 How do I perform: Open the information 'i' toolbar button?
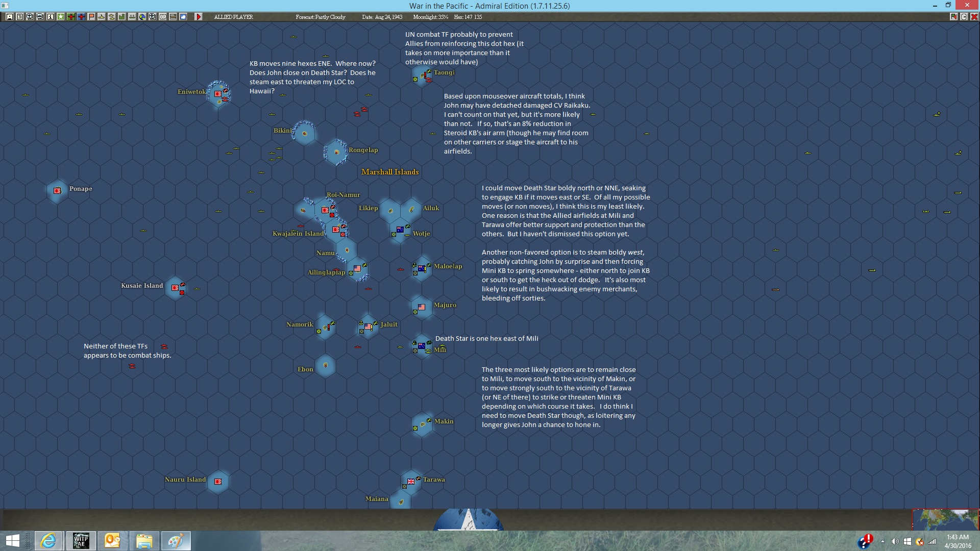click(51, 17)
